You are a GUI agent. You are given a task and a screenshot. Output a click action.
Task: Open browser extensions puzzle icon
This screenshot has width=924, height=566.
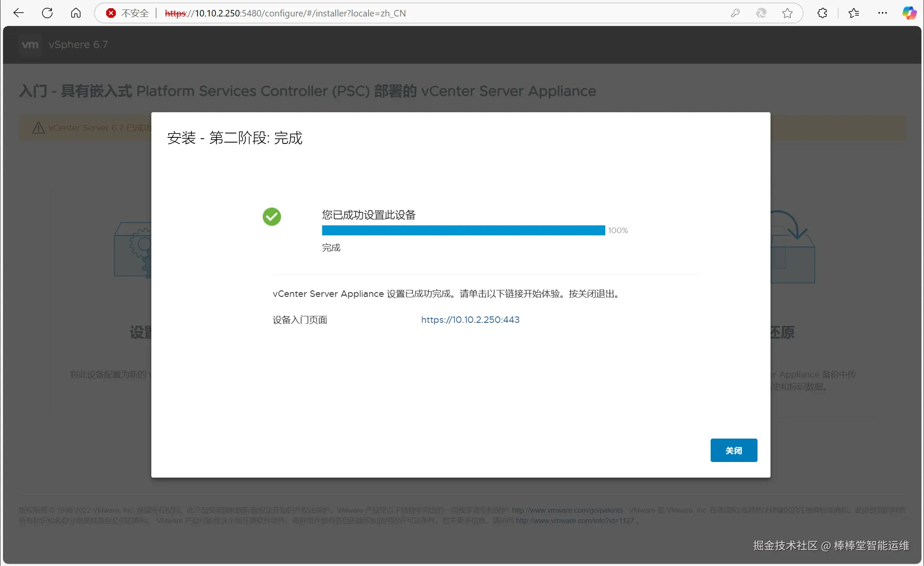coord(822,13)
